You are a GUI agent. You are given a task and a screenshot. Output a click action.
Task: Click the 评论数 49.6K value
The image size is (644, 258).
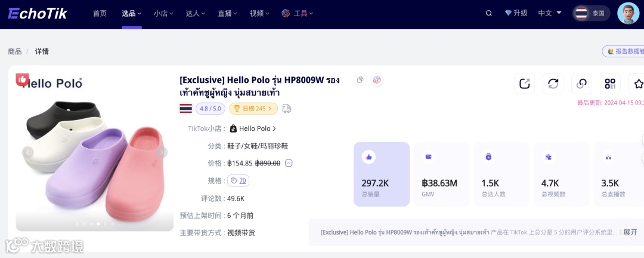[236, 198]
